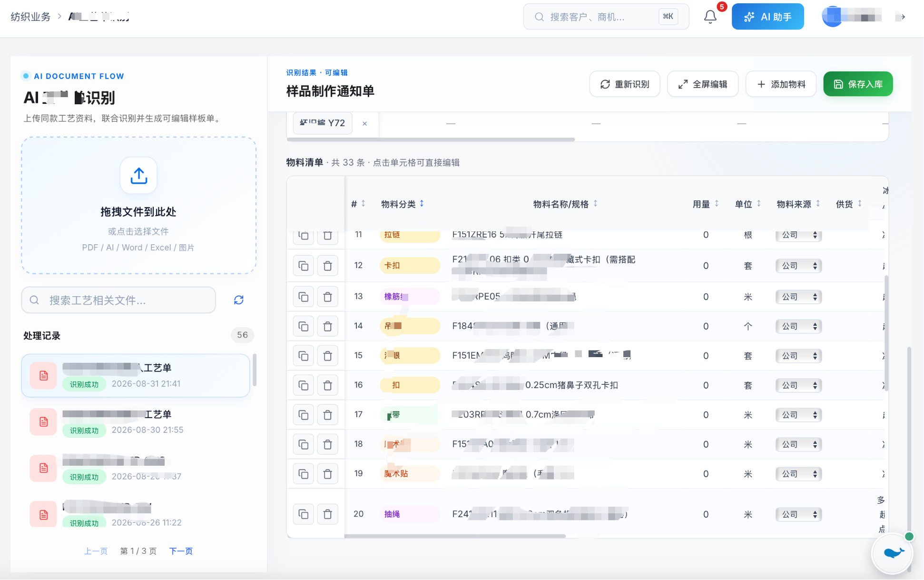This screenshot has height=580, width=924.
Task: Open 物料来源 dropdown for row 18
Action: click(x=799, y=444)
